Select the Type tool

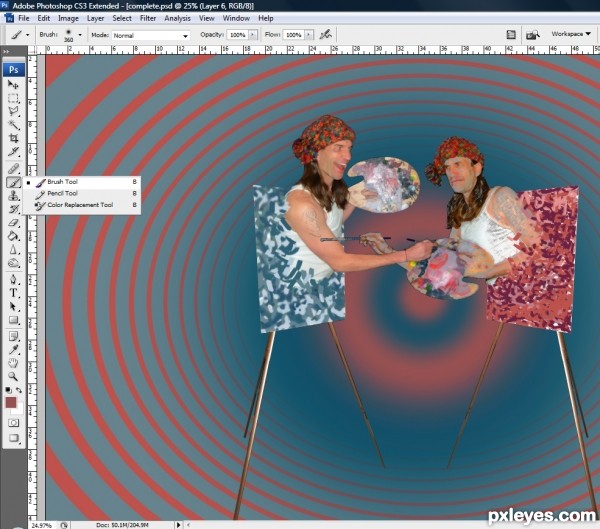(x=13, y=293)
